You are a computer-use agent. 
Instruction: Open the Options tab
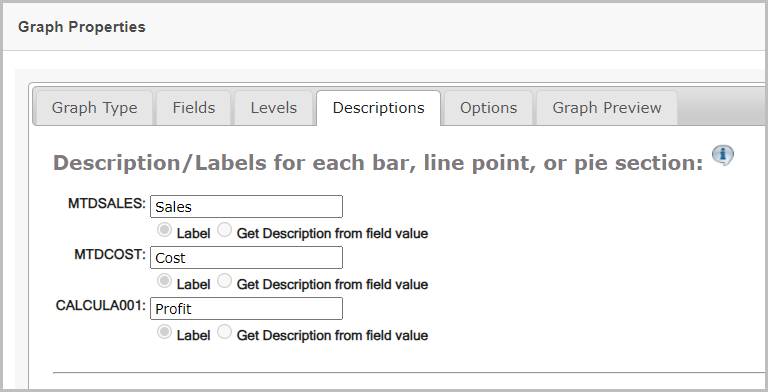pyautogui.click(x=488, y=108)
